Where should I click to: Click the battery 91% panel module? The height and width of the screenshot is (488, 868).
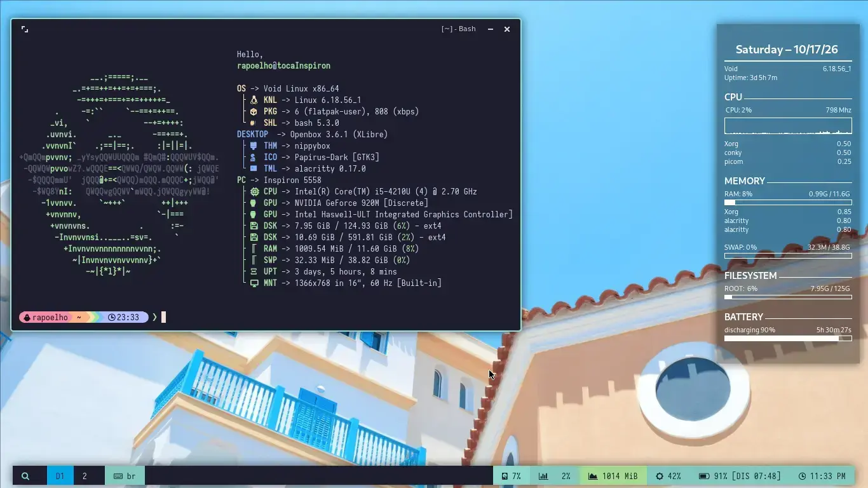[740, 476]
